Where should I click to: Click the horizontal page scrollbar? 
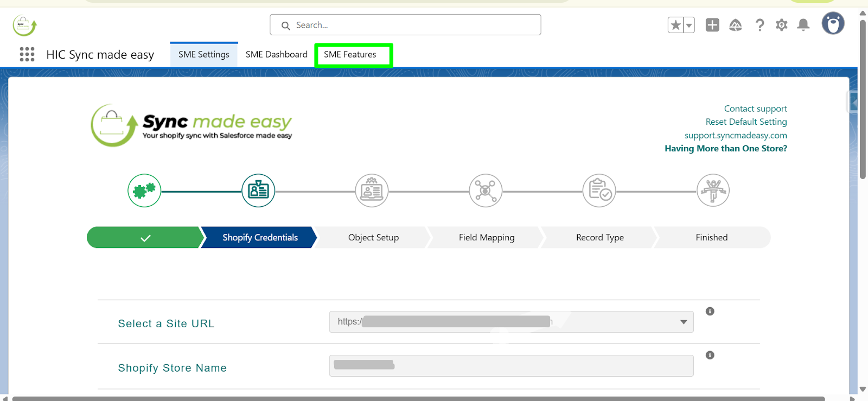pyautogui.click(x=418, y=398)
